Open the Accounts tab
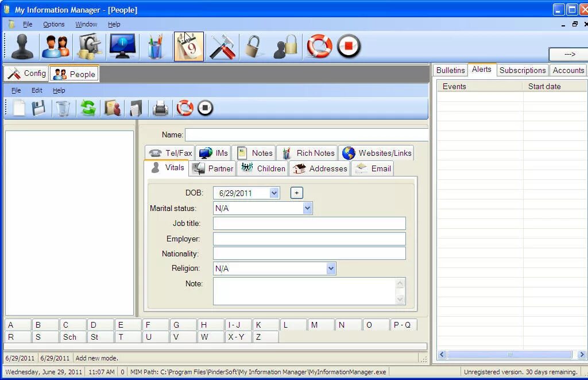This screenshot has height=380, width=588. pyautogui.click(x=568, y=70)
